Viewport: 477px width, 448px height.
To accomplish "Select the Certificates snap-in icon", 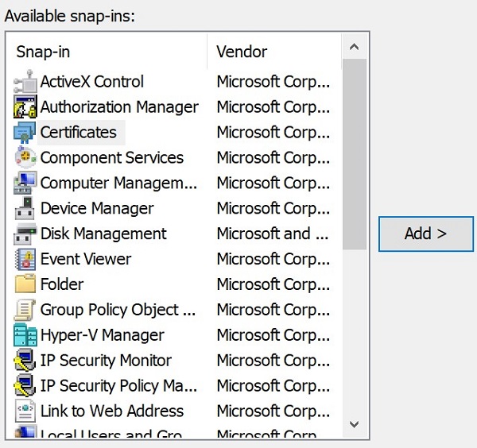I will coord(25,132).
